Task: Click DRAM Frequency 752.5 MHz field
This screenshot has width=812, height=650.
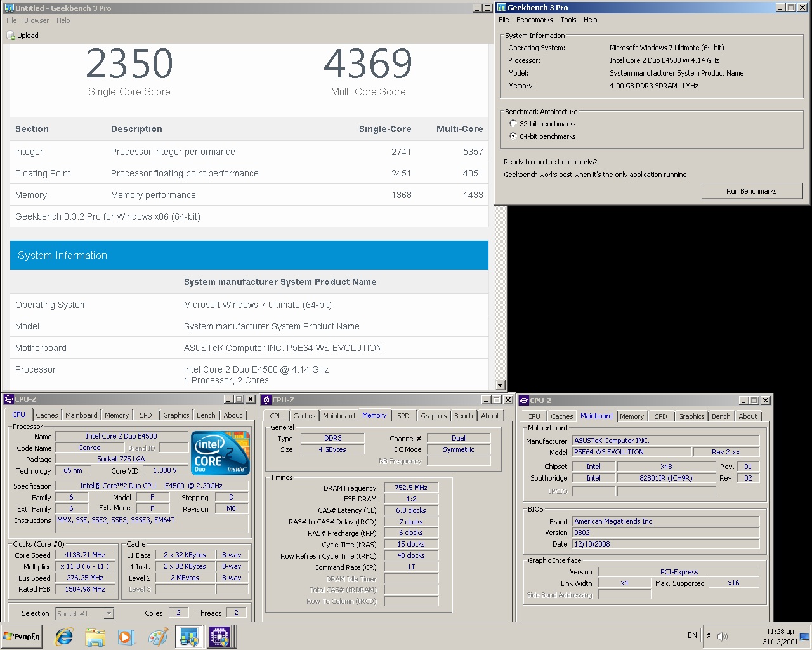Action: (x=411, y=487)
